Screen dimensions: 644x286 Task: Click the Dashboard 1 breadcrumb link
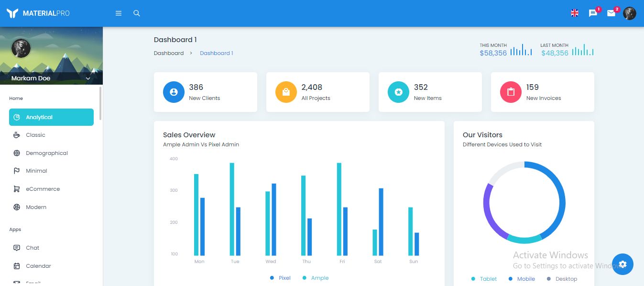217,53
